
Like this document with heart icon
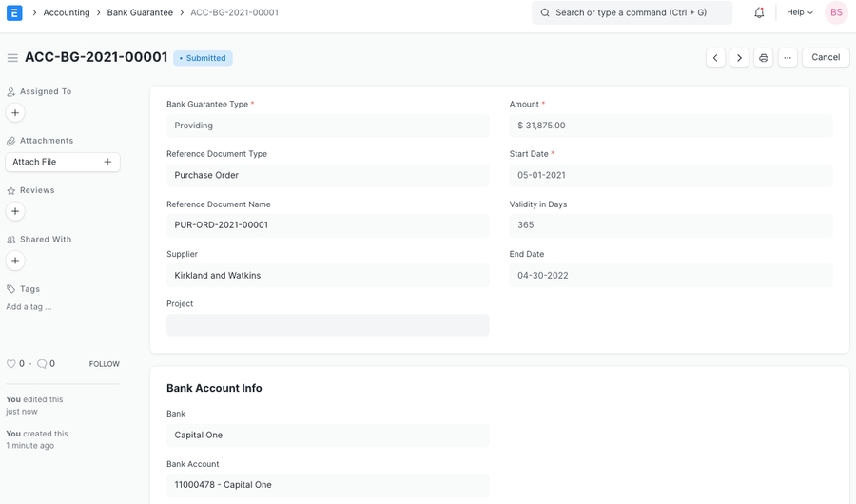(11, 364)
